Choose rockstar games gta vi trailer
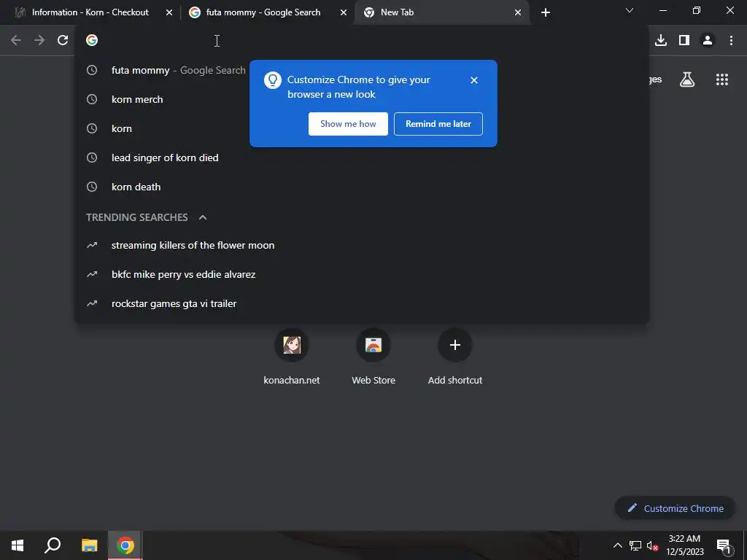Image resolution: width=747 pixels, height=560 pixels. click(x=362, y=303)
